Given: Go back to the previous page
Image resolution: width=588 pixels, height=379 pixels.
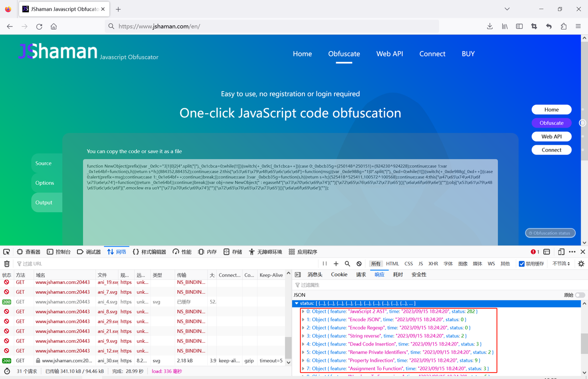Looking at the screenshot, I should click(10, 26).
